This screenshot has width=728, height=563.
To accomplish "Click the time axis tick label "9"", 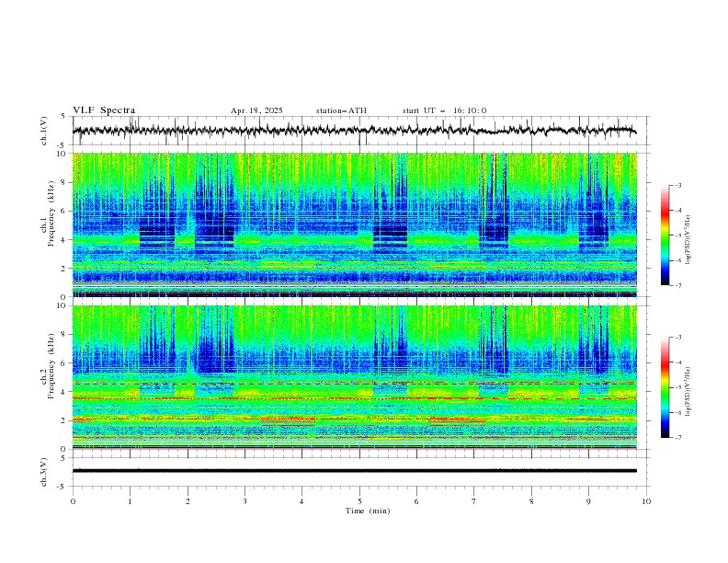I will pyautogui.click(x=588, y=501).
